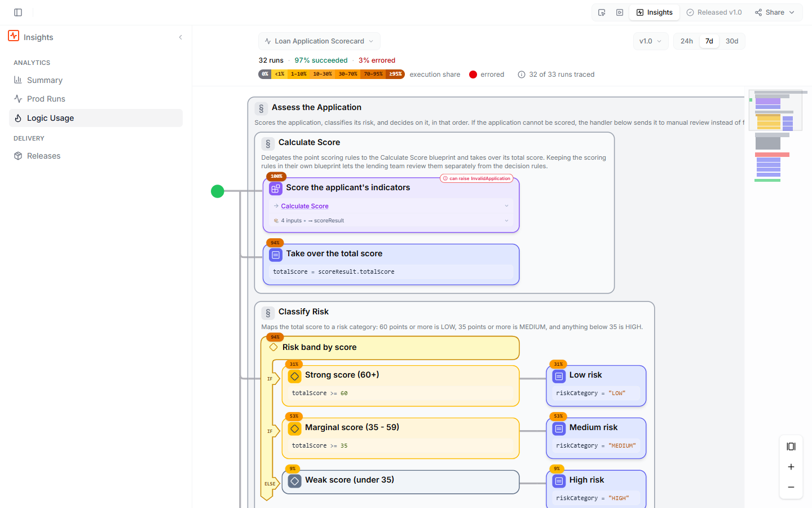
Task: Click the Strong score (60+) condition icon
Action: 294,376
